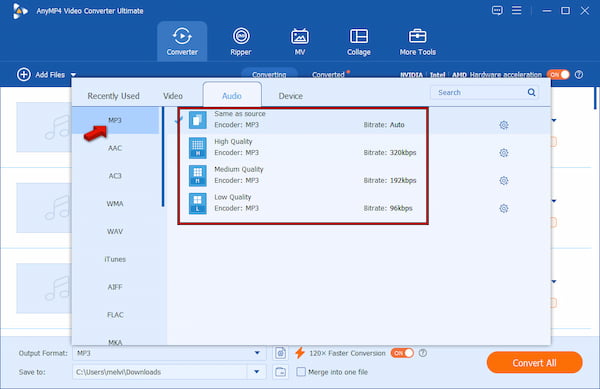Open the Add Files dropdown arrow
This screenshot has width=600, height=389.
(x=73, y=75)
